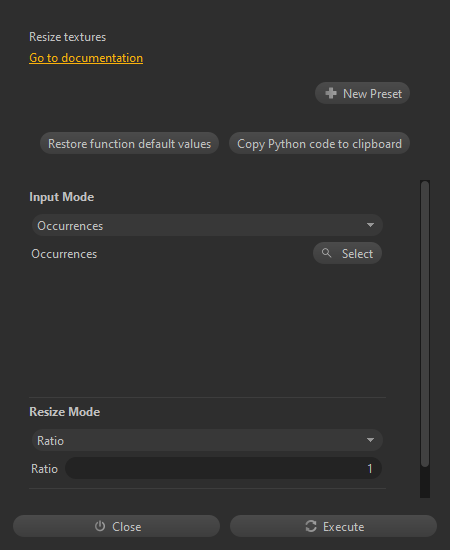The image size is (450, 550).
Task: Open the Resize Mode Ratio dropdown
Action: (x=207, y=440)
